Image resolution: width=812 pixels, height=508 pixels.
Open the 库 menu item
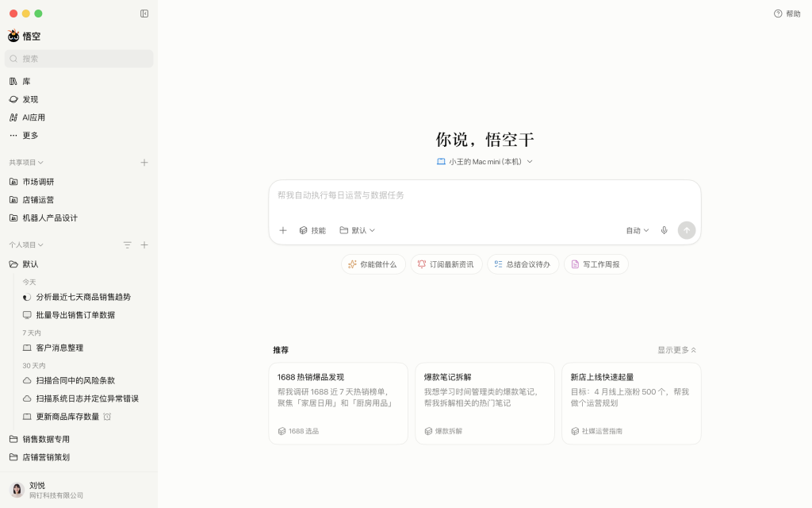pos(79,82)
